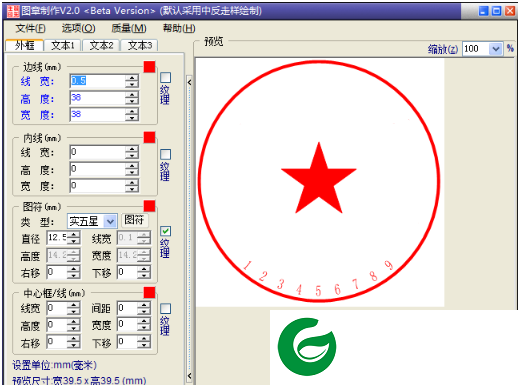Adjust 边线 宽度 spinner
This screenshot has height=385, width=520.
click(132, 114)
